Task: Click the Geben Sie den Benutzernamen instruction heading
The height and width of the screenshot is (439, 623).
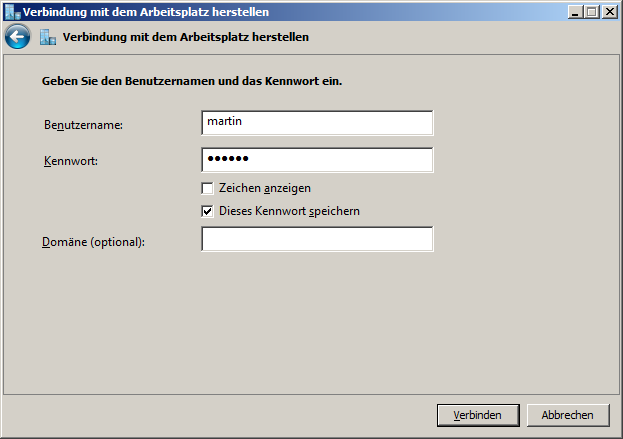Action: tap(192, 81)
